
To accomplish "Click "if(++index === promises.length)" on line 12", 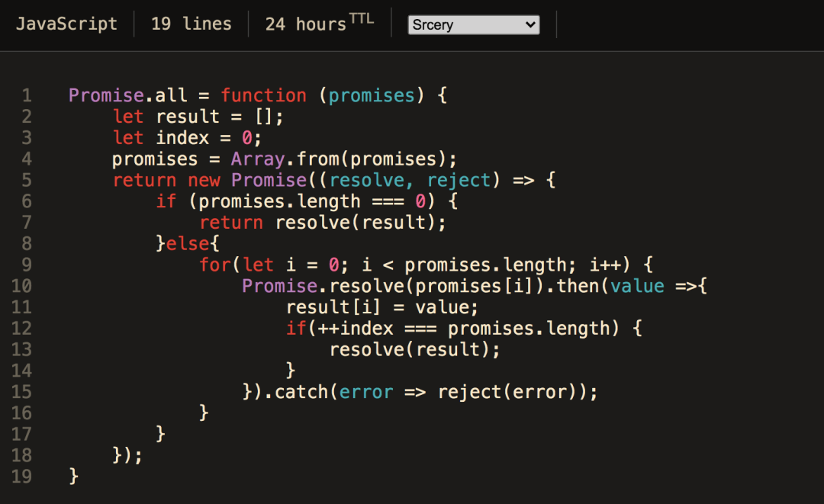I will (452, 328).
